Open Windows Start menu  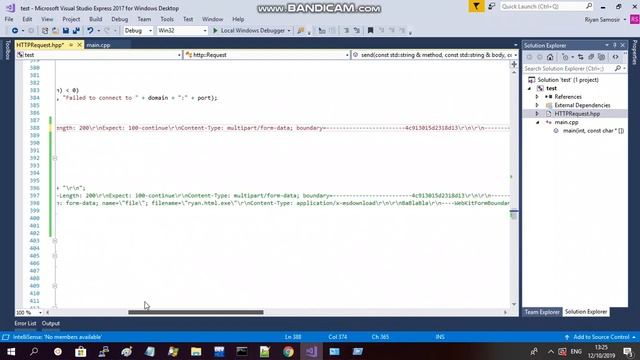[11, 352]
